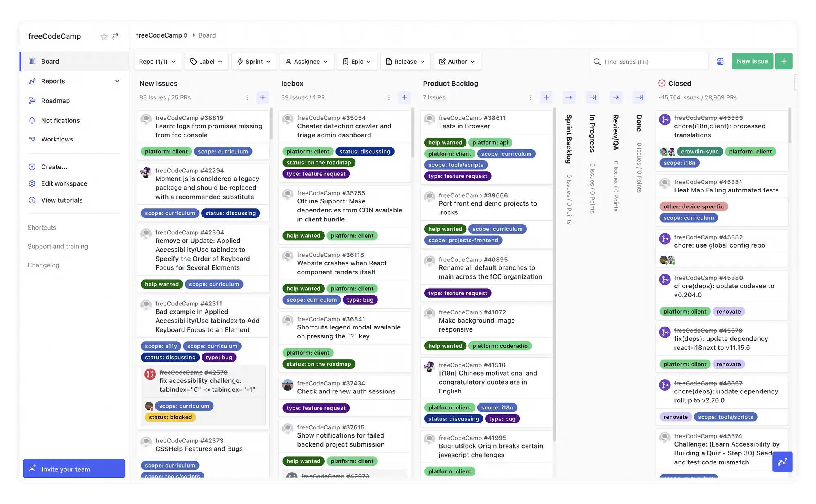Click the Roadmap icon in sidebar

pos(32,101)
